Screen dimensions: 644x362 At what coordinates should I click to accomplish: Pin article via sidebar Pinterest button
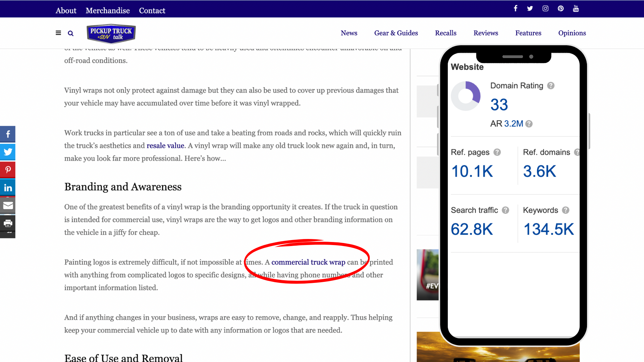8,170
